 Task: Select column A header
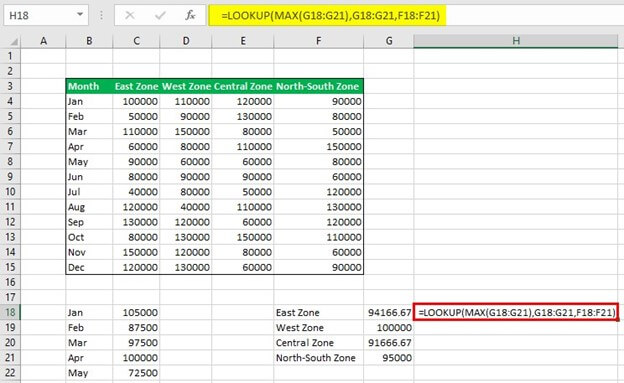pos(43,41)
